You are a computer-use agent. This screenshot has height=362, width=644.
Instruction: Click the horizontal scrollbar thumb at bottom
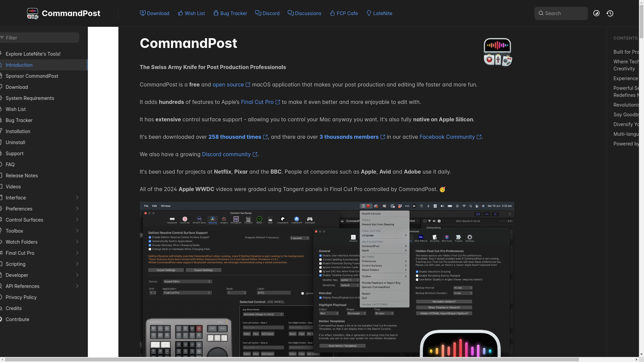pos(292,359)
